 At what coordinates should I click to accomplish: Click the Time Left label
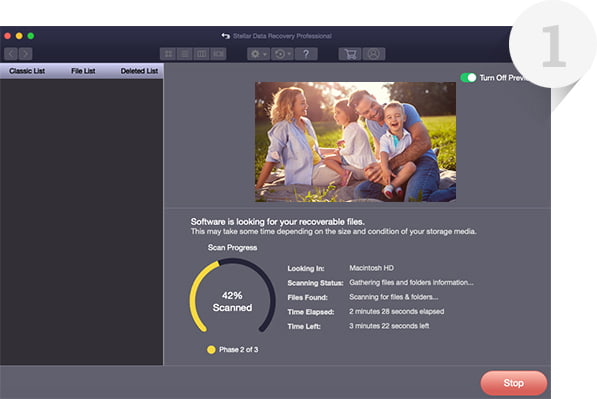[304, 326]
